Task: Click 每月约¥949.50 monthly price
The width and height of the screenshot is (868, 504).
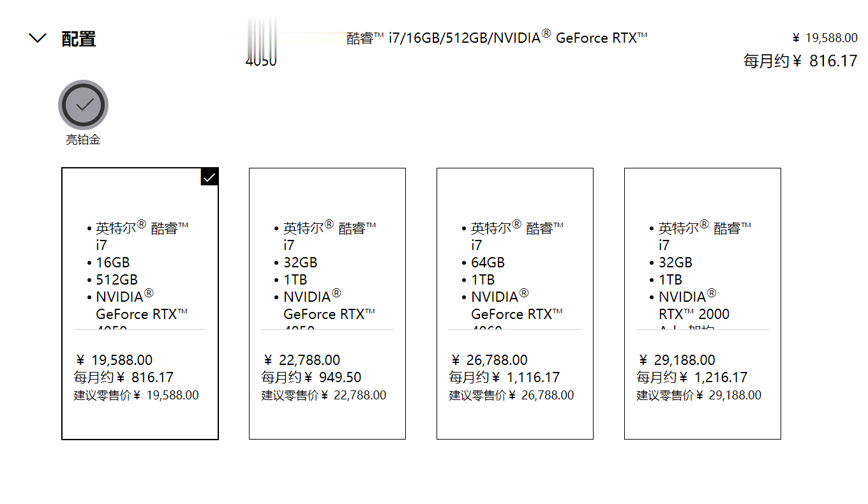Action: pos(311,378)
